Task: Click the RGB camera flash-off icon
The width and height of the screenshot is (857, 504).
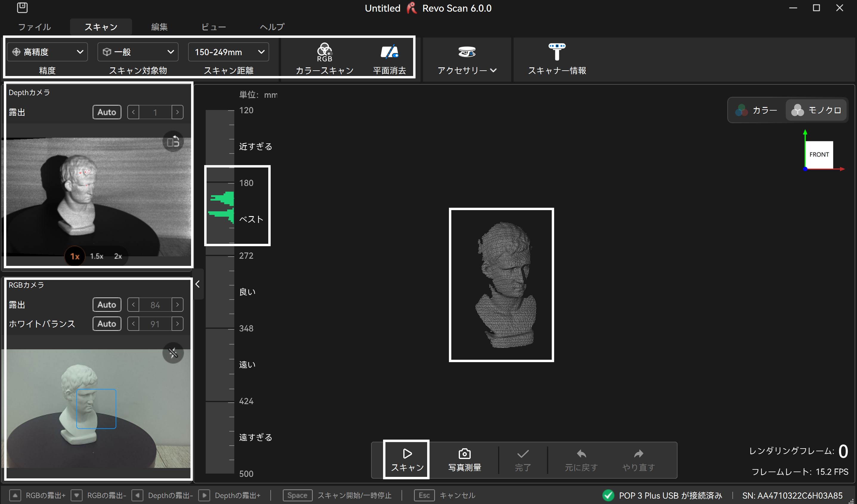Action: (173, 353)
